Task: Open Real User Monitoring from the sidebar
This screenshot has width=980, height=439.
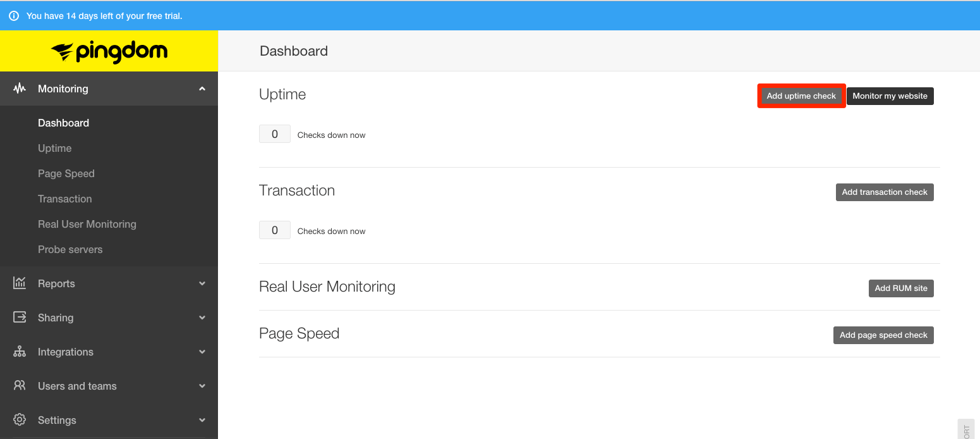Action: pyautogui.click(x=87, y=224)
